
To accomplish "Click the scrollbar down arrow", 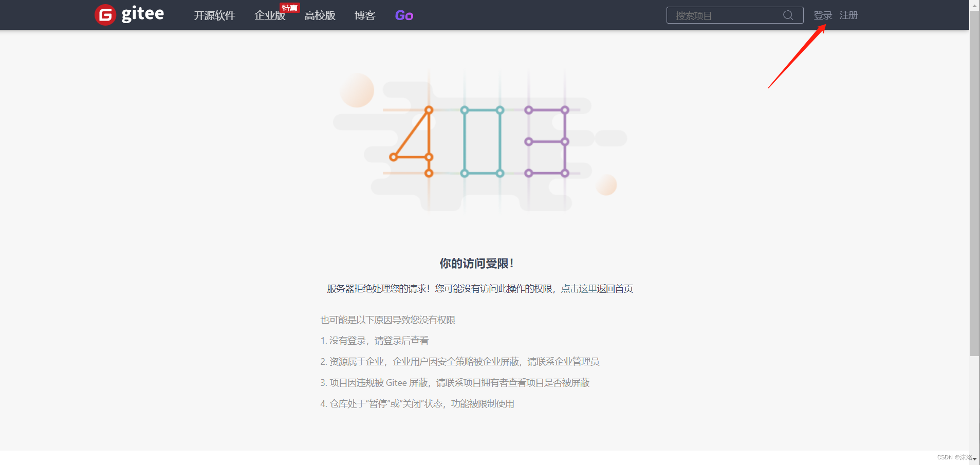I will (x=974, y=459).
